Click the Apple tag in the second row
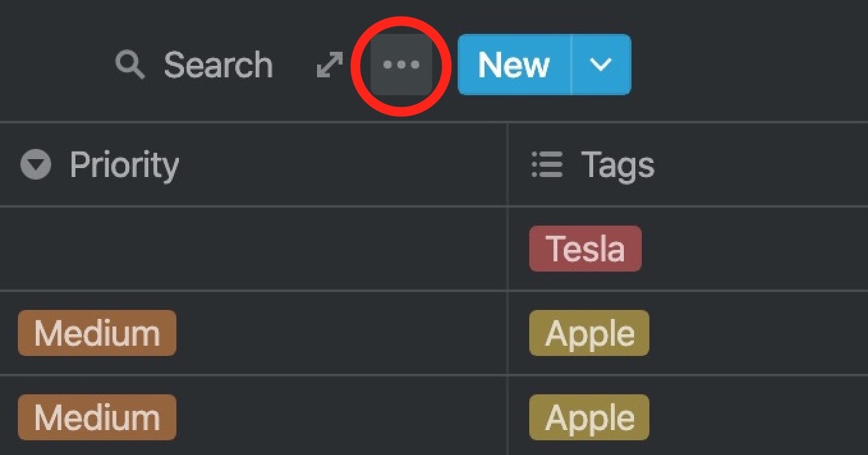The image size is (868, 455). [588, 332]
